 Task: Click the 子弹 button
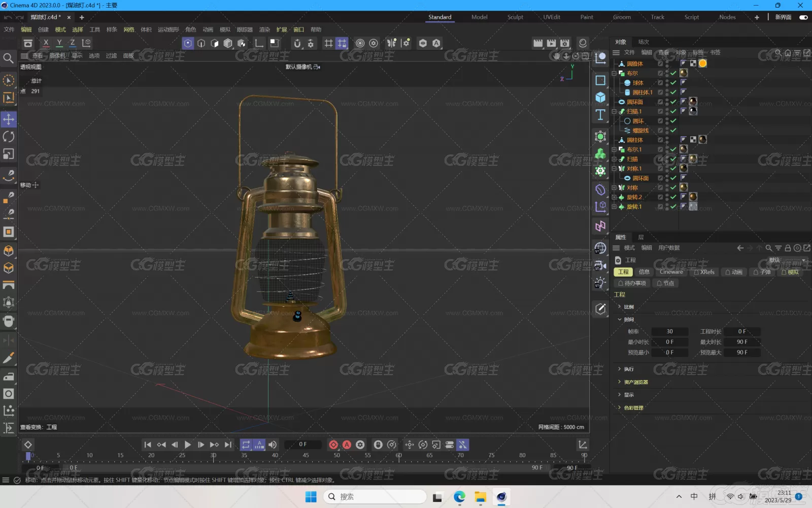pyautogui.click(x=762, y=272)
